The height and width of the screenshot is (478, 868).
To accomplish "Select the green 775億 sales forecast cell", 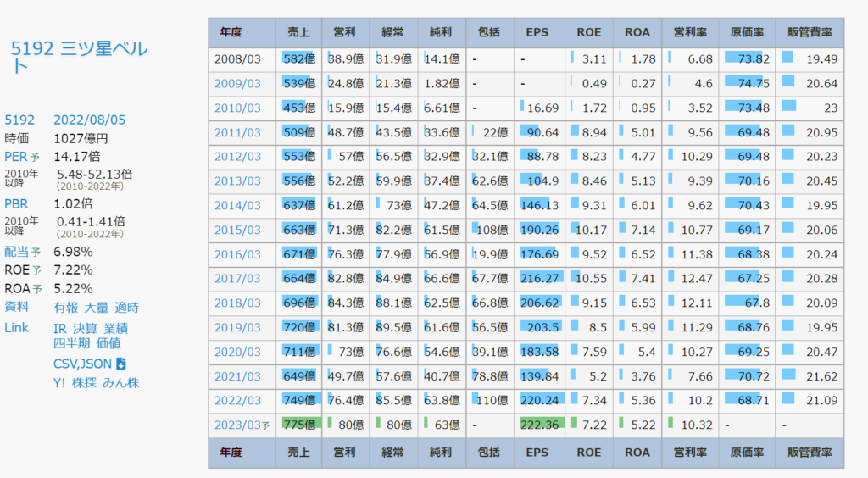I will pyautogui.click(x=299, y=425).
